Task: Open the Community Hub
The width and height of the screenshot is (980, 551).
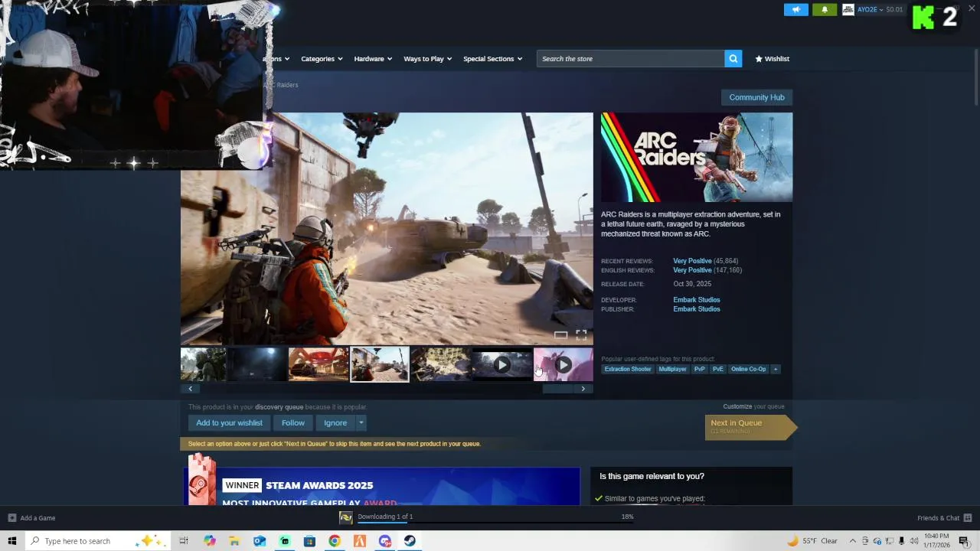Action: click(756, 97)
